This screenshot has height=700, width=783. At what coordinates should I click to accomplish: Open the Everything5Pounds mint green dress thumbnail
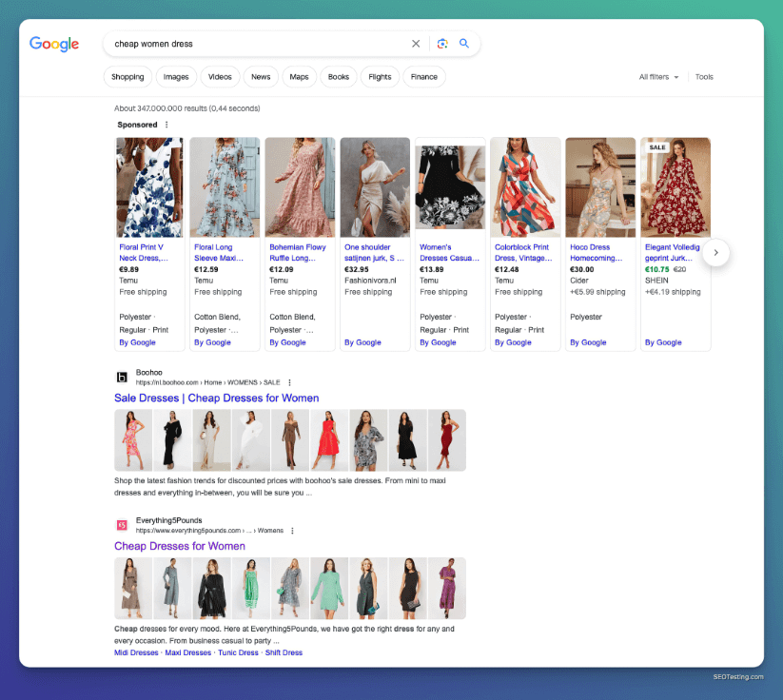tap(329, 588)
